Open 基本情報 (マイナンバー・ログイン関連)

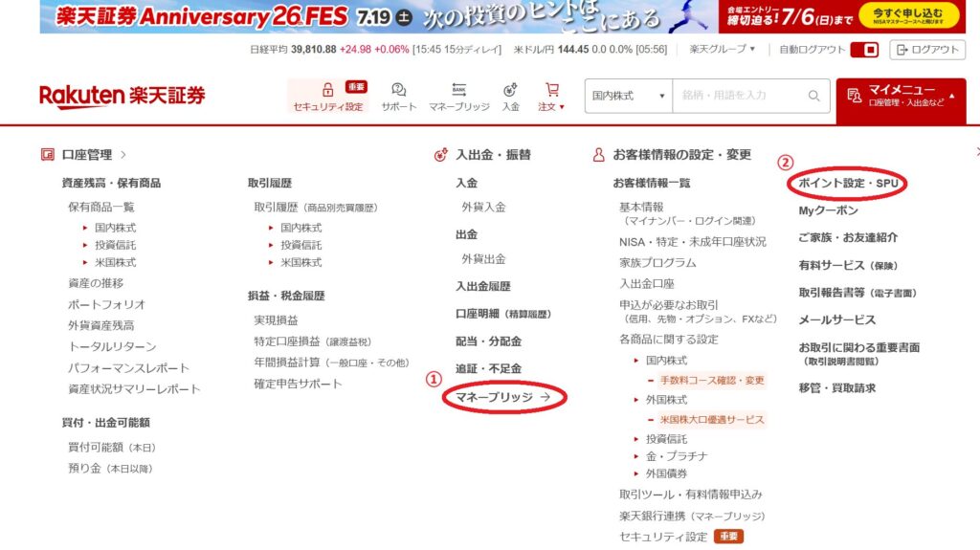click(x=688, y=213)
